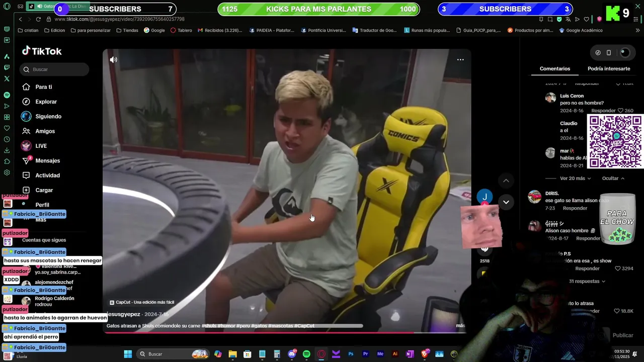Open Photoshop from the taskbar

(351, 354)
